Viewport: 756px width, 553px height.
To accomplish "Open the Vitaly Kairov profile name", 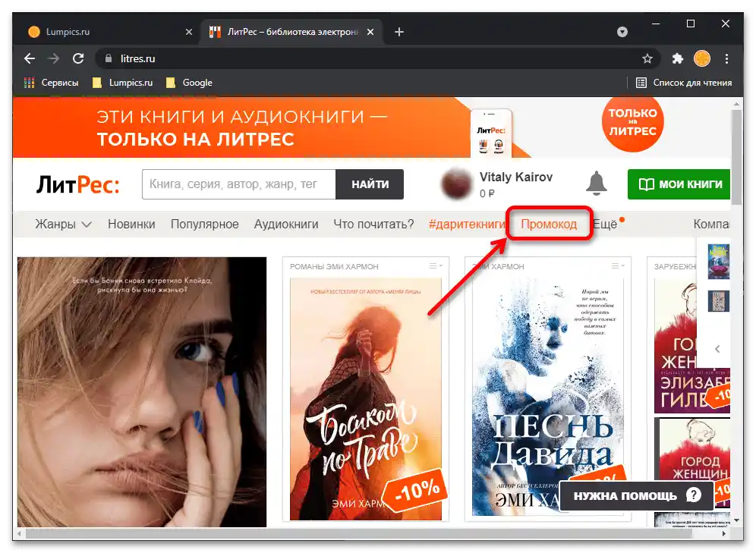I will (516, 178).
